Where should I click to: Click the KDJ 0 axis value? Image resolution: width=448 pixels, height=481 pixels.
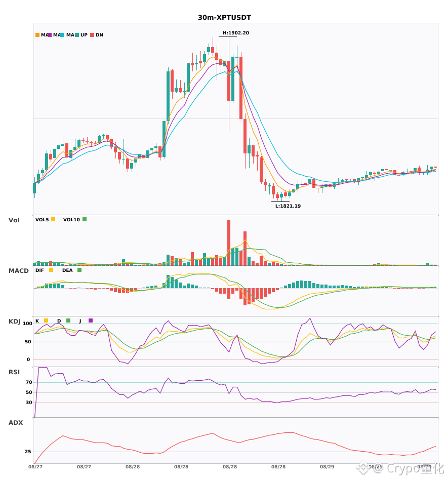(28, 359)
